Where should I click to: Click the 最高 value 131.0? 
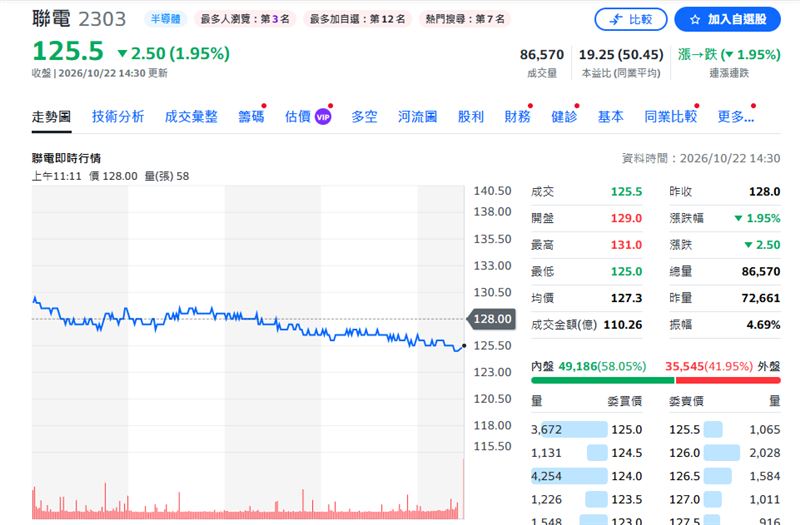627,245
